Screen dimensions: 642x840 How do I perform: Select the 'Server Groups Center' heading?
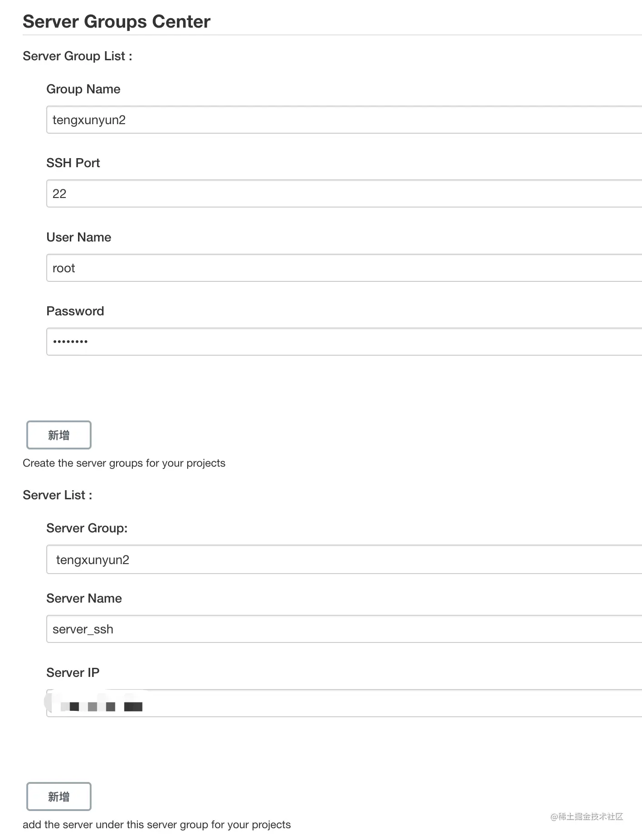point(117,21)
